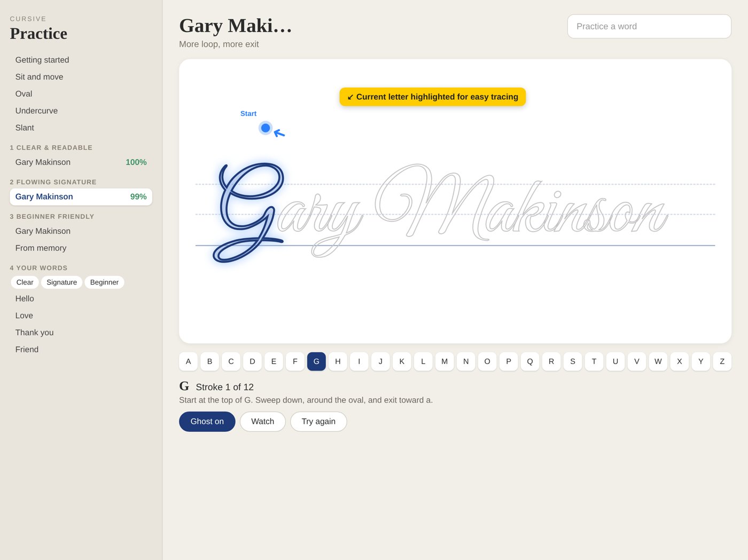Select letter H key
The height and width of the screenshot is (560, 748).
pyautogui.click(x=338, y=361)
